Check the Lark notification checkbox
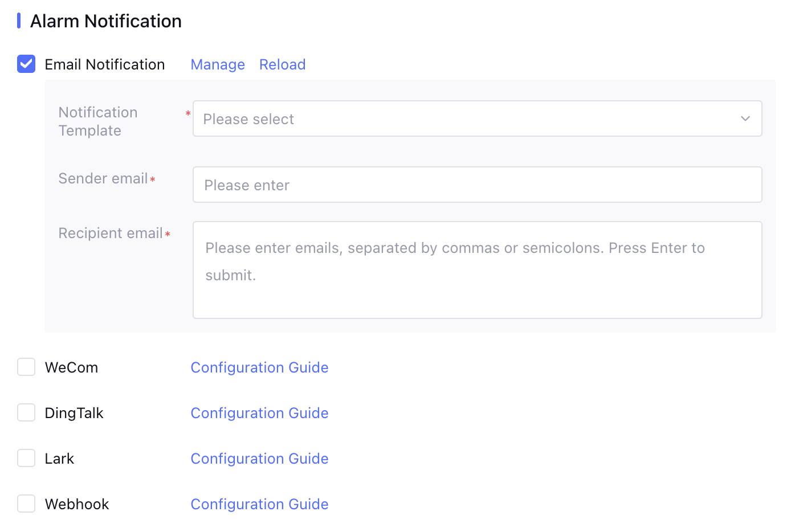This screenshot has height=532, width=791. pyautogui.click(x=26, y=458)
